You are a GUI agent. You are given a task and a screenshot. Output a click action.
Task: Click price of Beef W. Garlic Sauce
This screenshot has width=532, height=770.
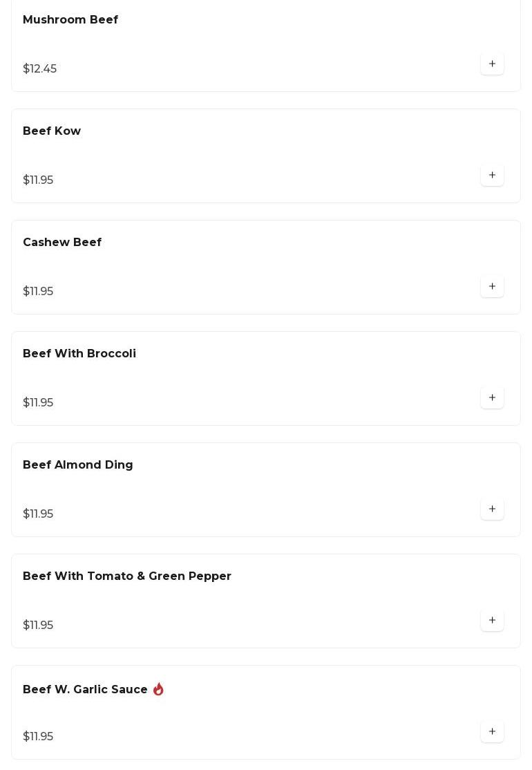pyautogui.click(x=38, y=737)
